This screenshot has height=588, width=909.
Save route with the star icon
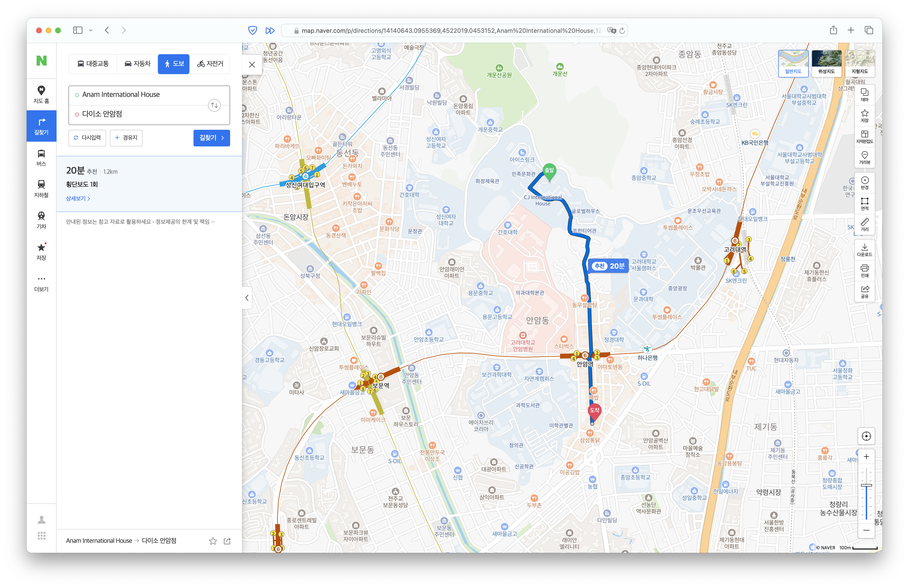[213, 541]
